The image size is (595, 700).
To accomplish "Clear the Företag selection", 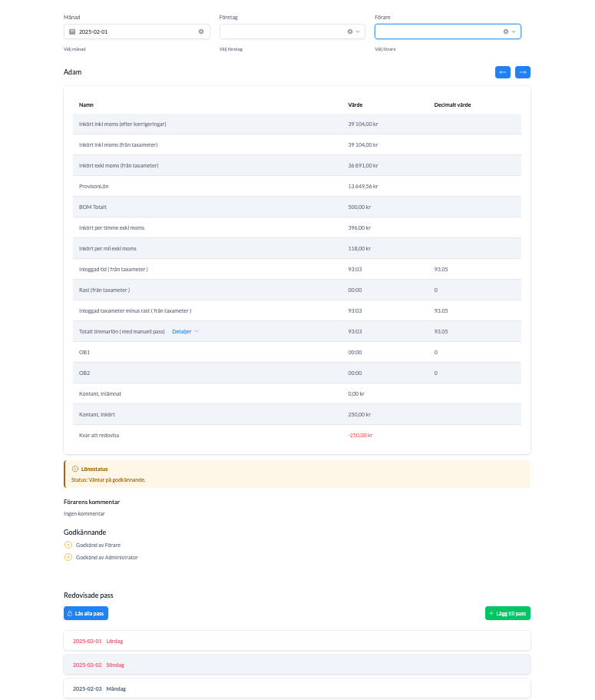I will point(350,32).
